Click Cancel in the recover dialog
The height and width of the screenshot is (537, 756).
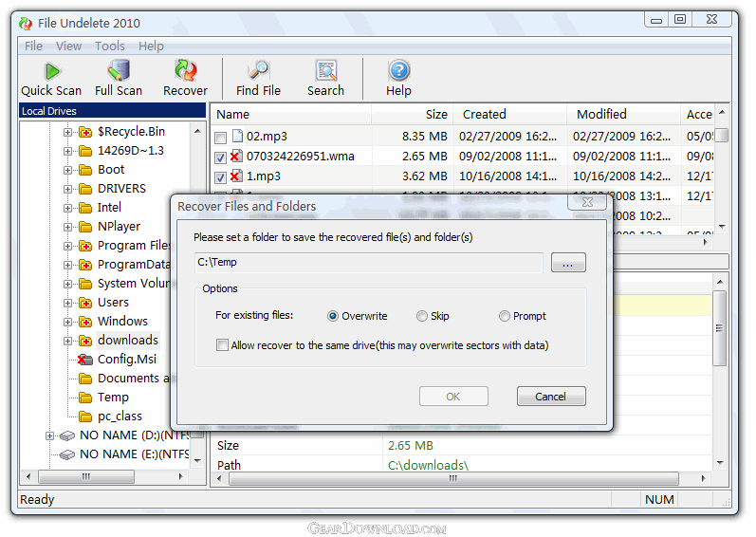click(x=551, y=397)
